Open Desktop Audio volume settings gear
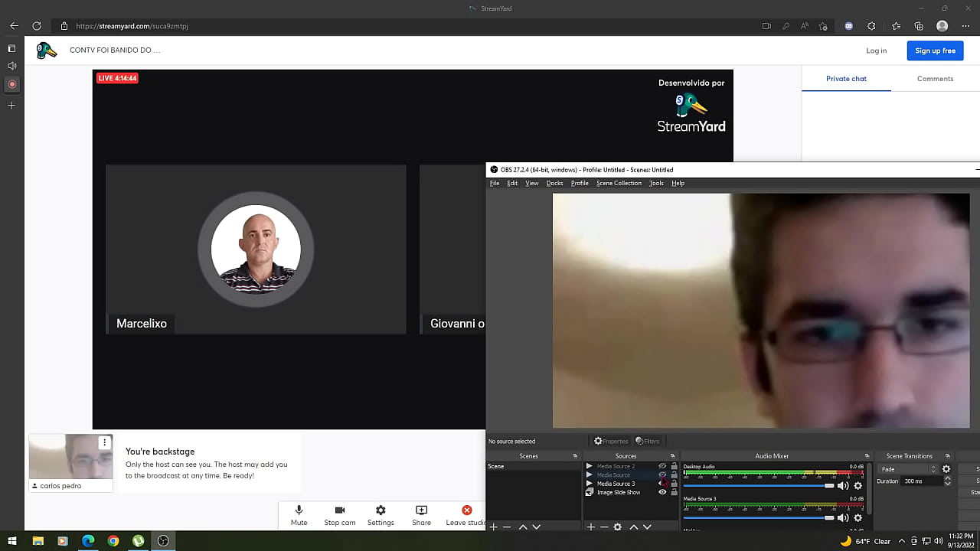 (857, 485)
